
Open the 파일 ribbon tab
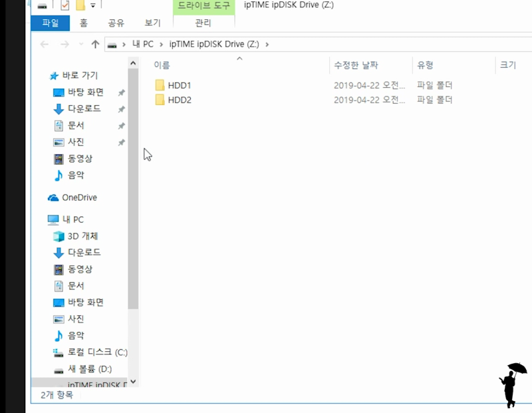click(51, 23)
